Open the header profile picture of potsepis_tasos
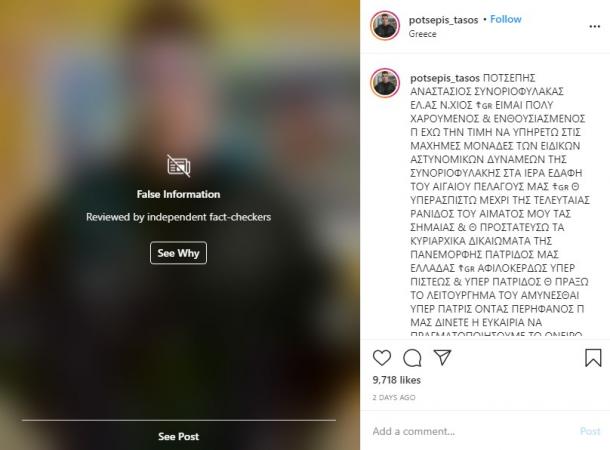This screenshot has width=610, height=450. coord(385,26)
